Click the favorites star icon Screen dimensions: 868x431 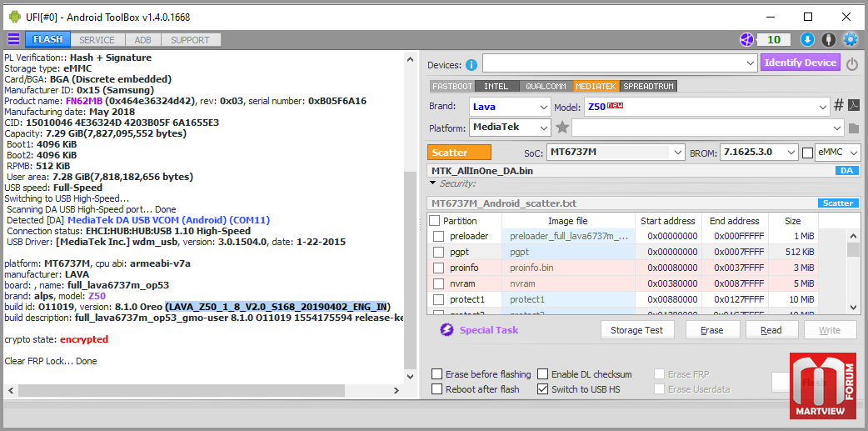[562, 128]
